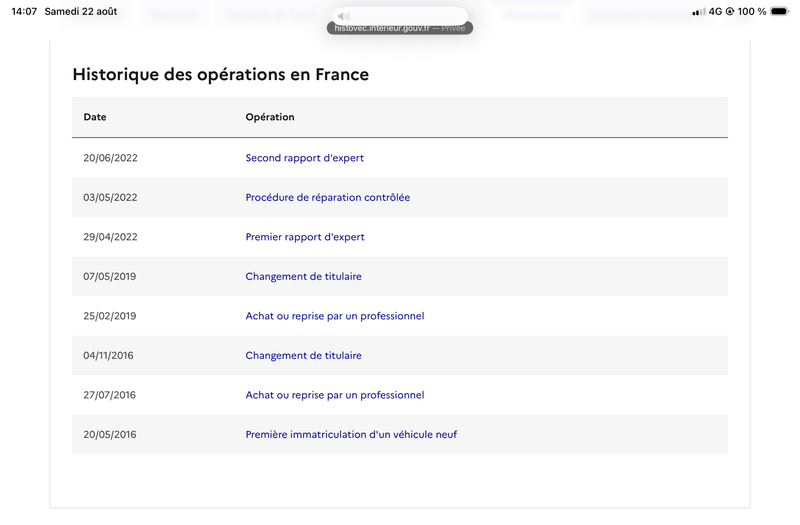The height and width of the screenshot is (525, 800).
Task: Tap the cellular signal bars icon
Action: tap(699, 12)
